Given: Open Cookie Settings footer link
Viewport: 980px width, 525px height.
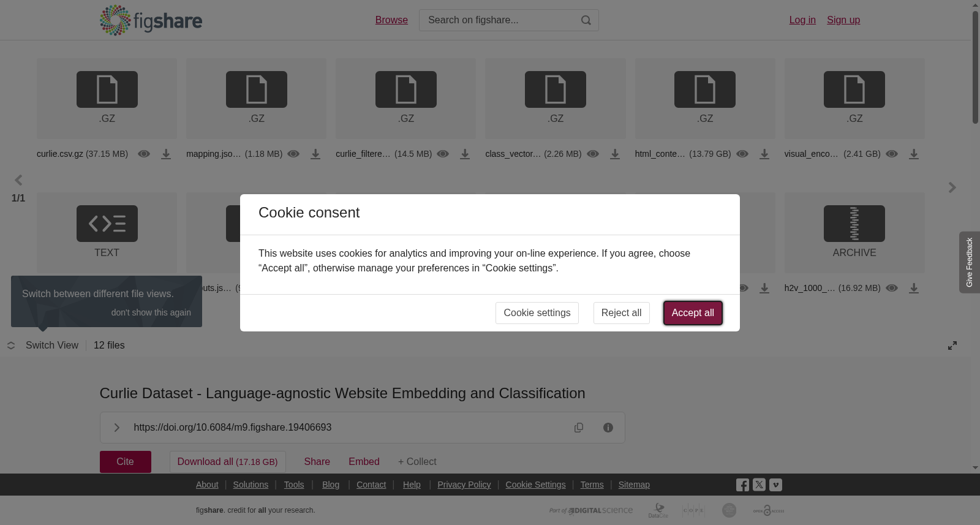Looking at the screenshot, I should 535,485.
